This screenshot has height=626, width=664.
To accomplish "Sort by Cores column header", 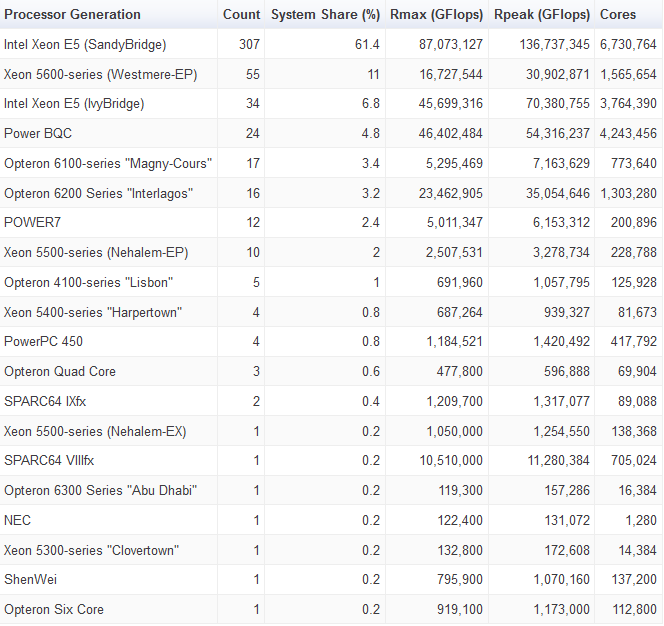I will pos(618,14).
